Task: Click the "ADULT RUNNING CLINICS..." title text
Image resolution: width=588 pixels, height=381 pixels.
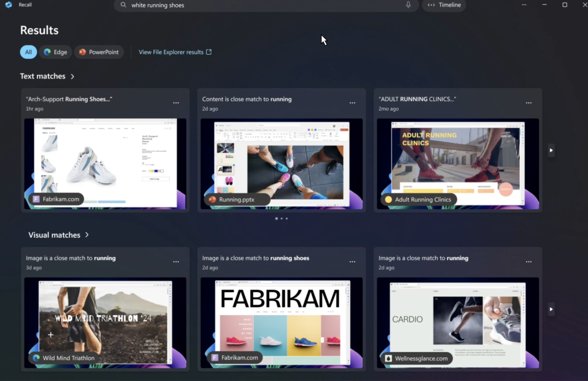Action: point(417,99)
